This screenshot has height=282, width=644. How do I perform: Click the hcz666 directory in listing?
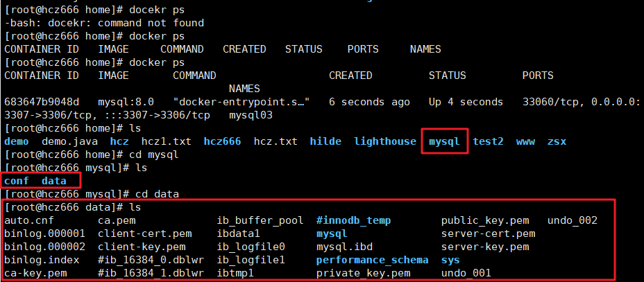click(222, 142)
